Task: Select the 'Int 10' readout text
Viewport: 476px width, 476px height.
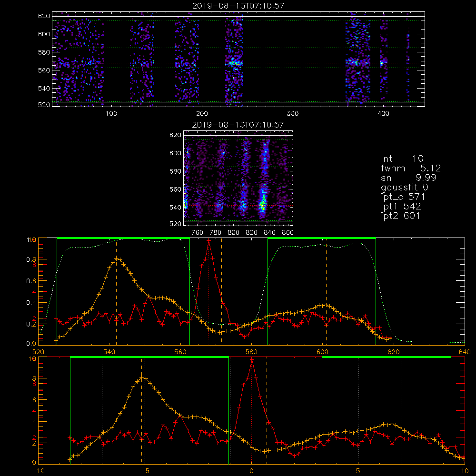Action: coord(402,159)
